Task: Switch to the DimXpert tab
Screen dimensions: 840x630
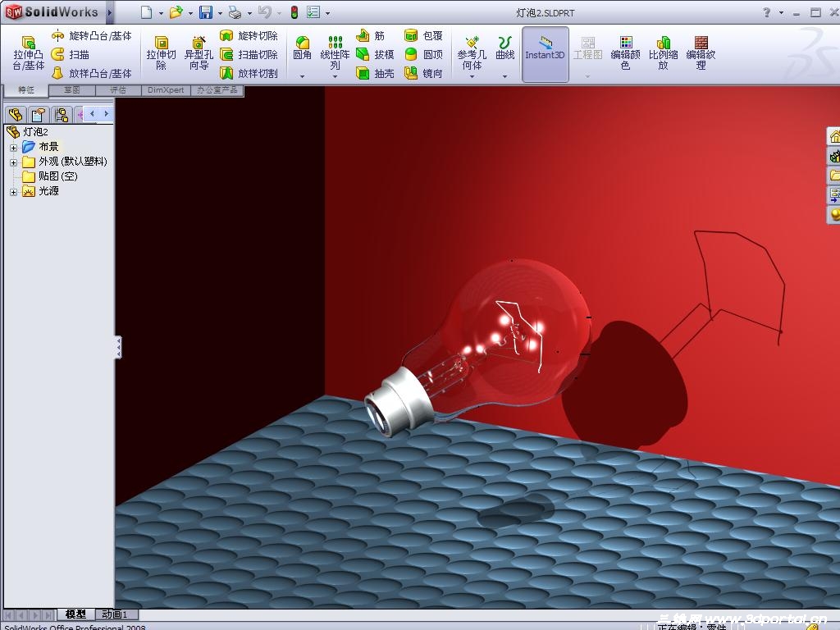Action: (x=166, y=90)
